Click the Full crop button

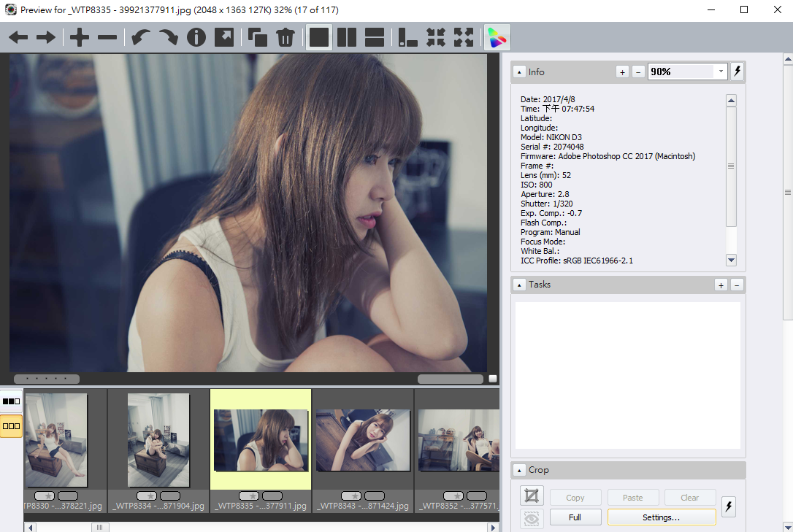pyautogui.click(x=575, y=517)
